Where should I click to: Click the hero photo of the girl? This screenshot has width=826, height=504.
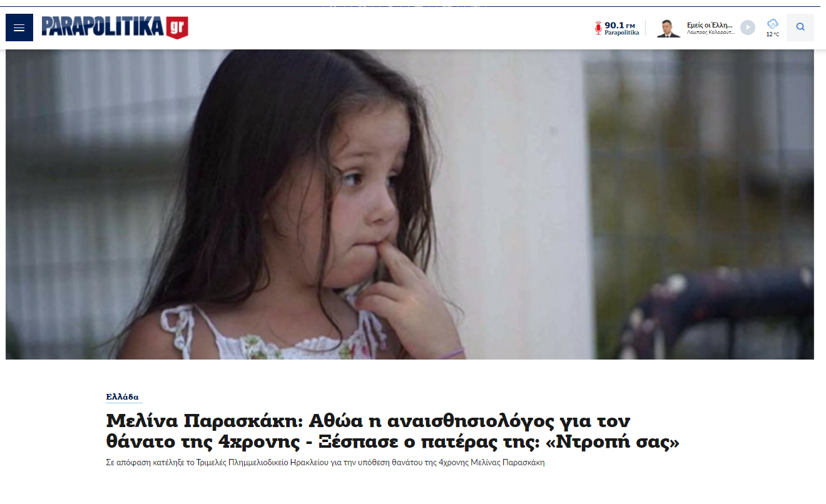click(410, 204)
